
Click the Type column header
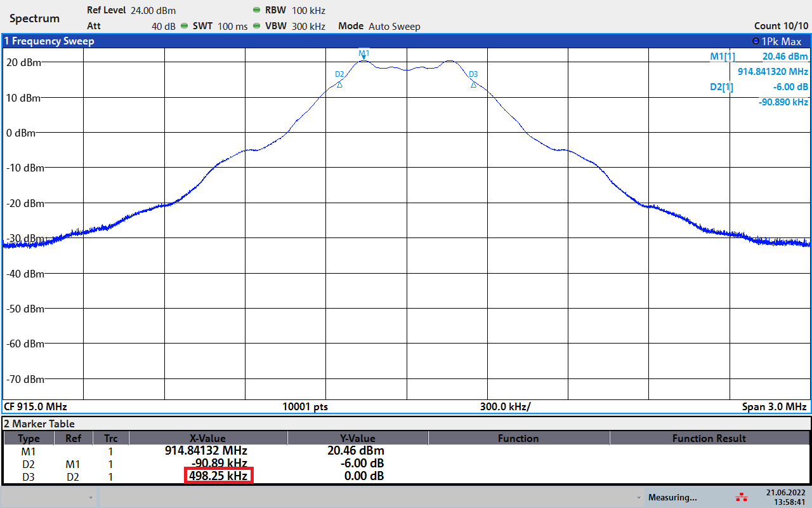point(29,438)
